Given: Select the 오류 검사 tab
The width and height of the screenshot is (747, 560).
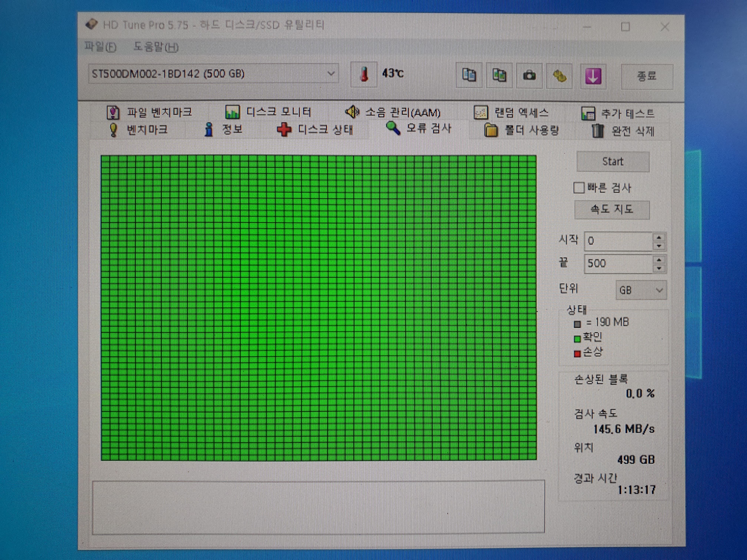Looking at the screenshot, I should tap(418, 128).
